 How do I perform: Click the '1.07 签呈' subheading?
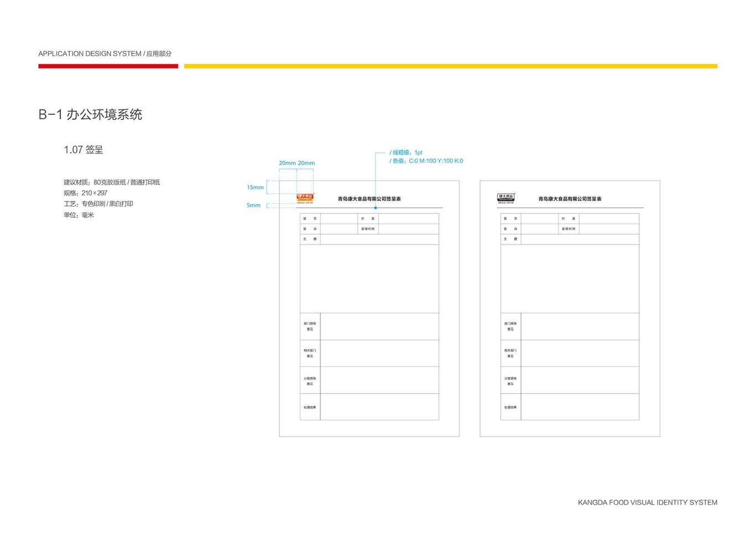click(84, 149)
